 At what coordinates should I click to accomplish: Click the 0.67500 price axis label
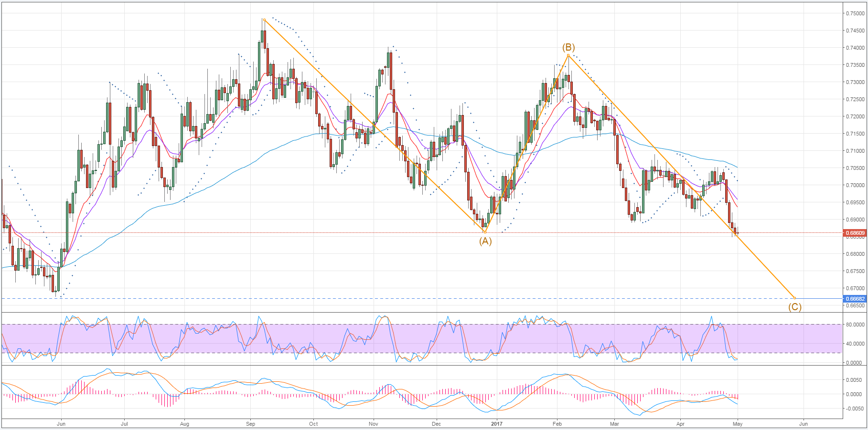pos(855,271)
